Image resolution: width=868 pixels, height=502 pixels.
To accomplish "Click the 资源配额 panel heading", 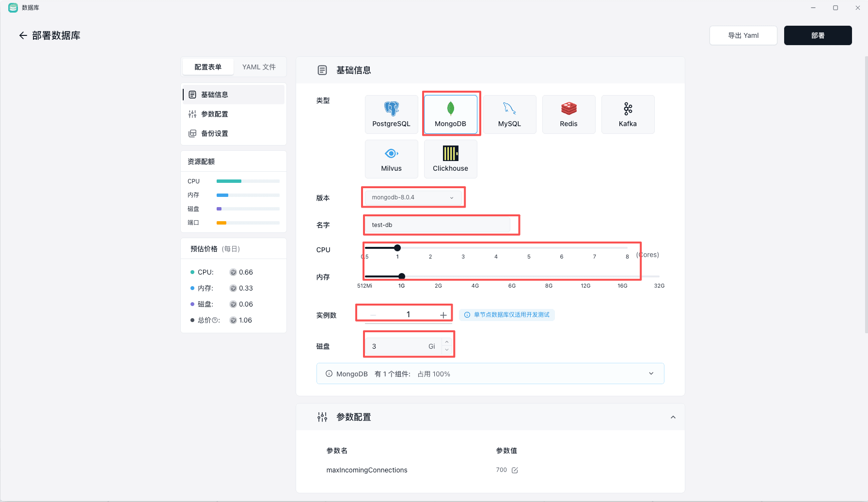I will [x=201, y=162].
